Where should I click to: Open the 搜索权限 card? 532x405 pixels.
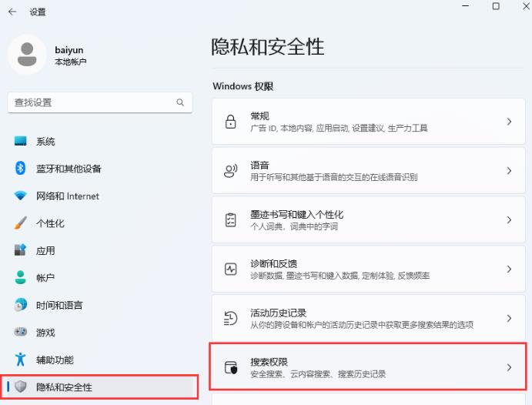coord(369,367)
